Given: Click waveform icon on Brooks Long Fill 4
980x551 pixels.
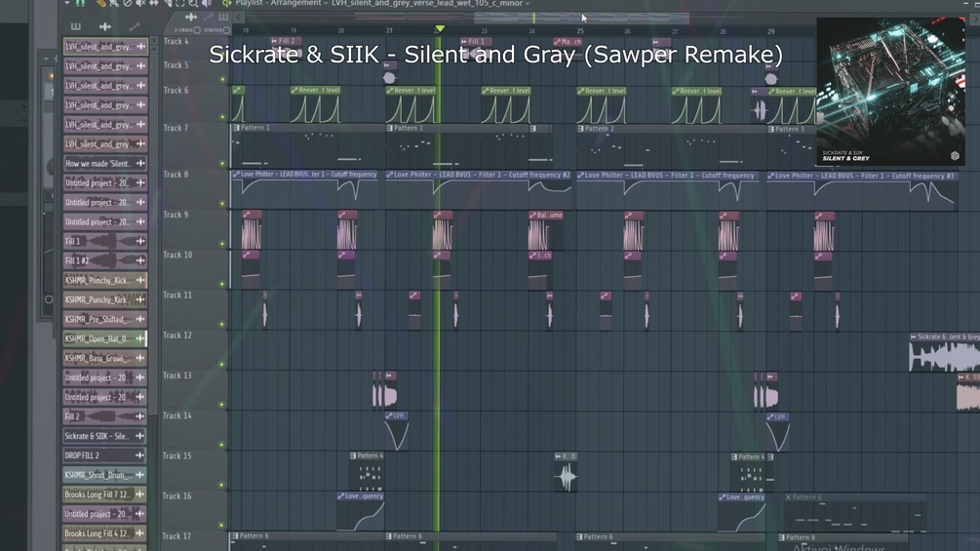Looking at the screenshot, I should [140, 532].
